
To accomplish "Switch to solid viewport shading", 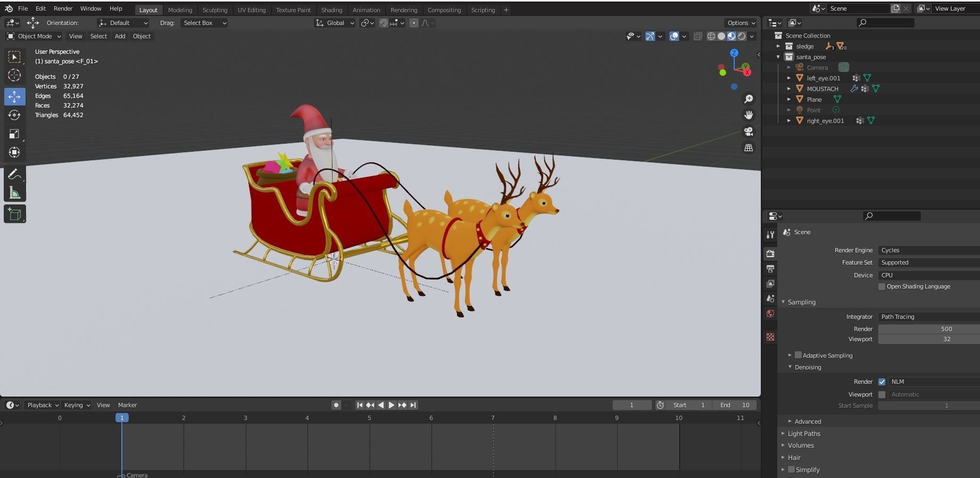I will pos(721,36).
